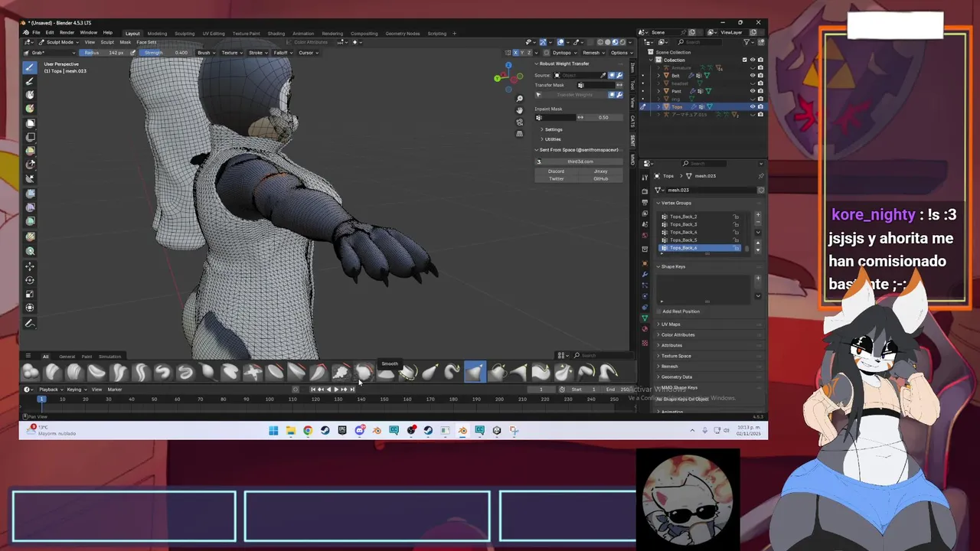Toggle Y axis symmetry button
This screenshot has width=980, height=551.
[522, 53]
